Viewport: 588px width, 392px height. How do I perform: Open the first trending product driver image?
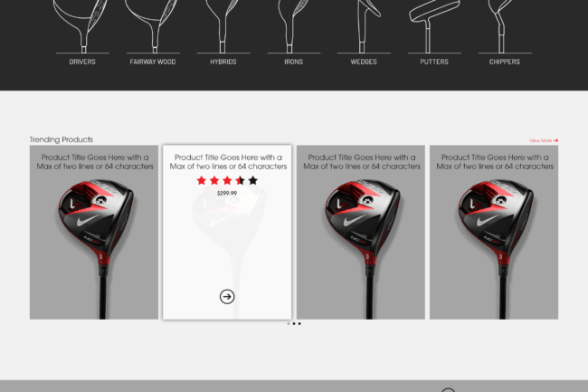tap(96, 247)
